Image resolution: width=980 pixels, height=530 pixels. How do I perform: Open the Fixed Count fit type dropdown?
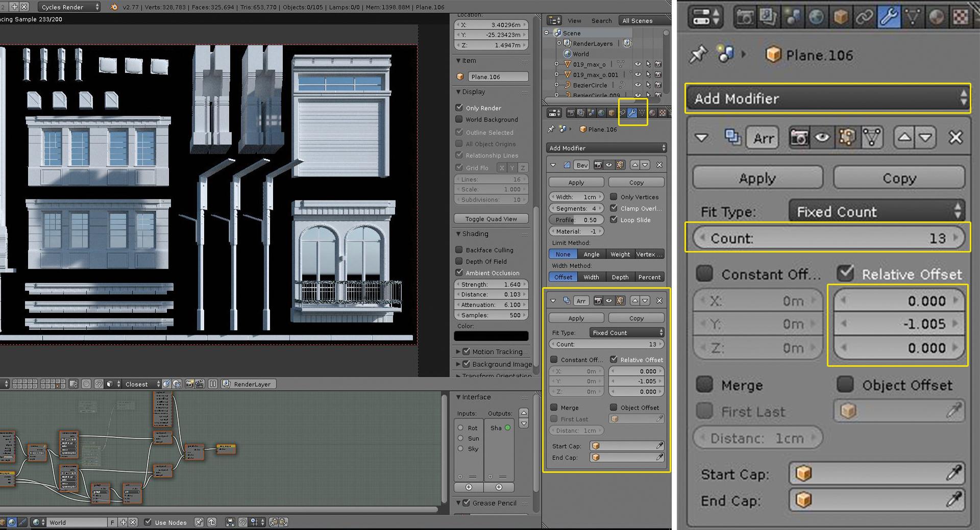click(x=876, y=211)
